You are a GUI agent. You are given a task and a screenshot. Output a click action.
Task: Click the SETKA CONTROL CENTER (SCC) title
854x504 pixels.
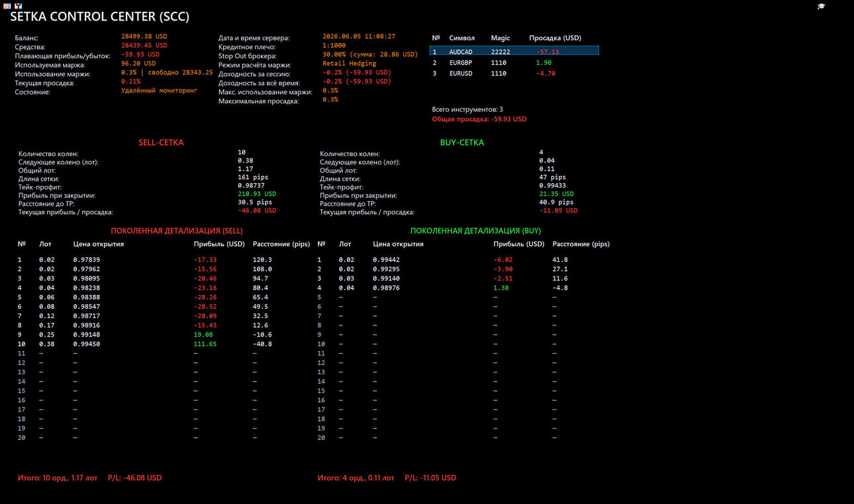point(99,17)
